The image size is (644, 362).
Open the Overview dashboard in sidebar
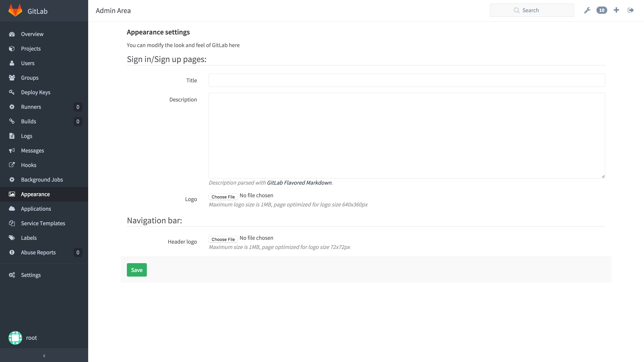pos(32,34)
